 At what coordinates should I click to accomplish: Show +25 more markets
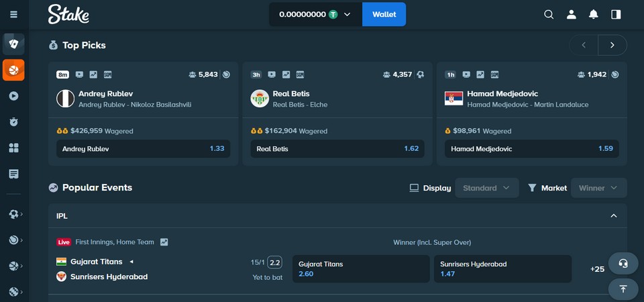coord(597,269)
